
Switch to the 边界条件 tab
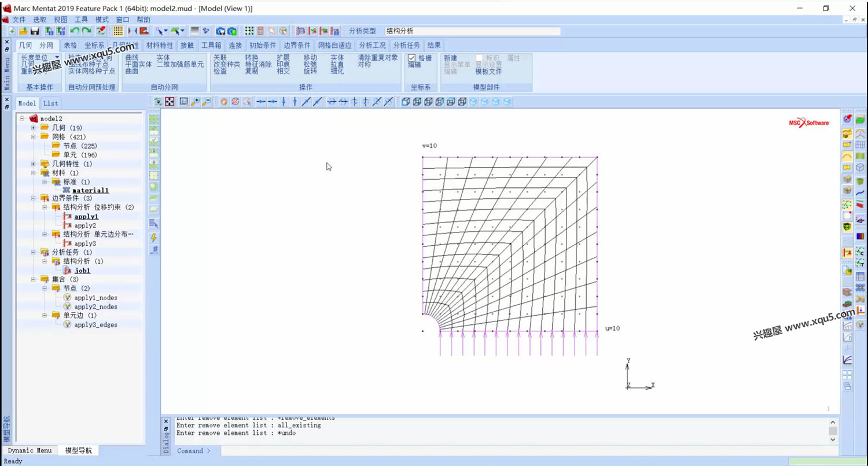pyautogui.click(x=297, y=45)
